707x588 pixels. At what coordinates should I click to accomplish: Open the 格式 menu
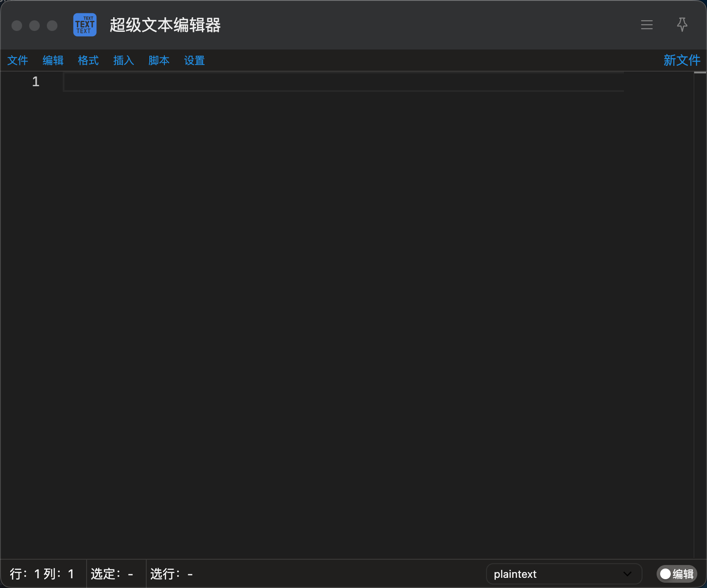point(88,61)
